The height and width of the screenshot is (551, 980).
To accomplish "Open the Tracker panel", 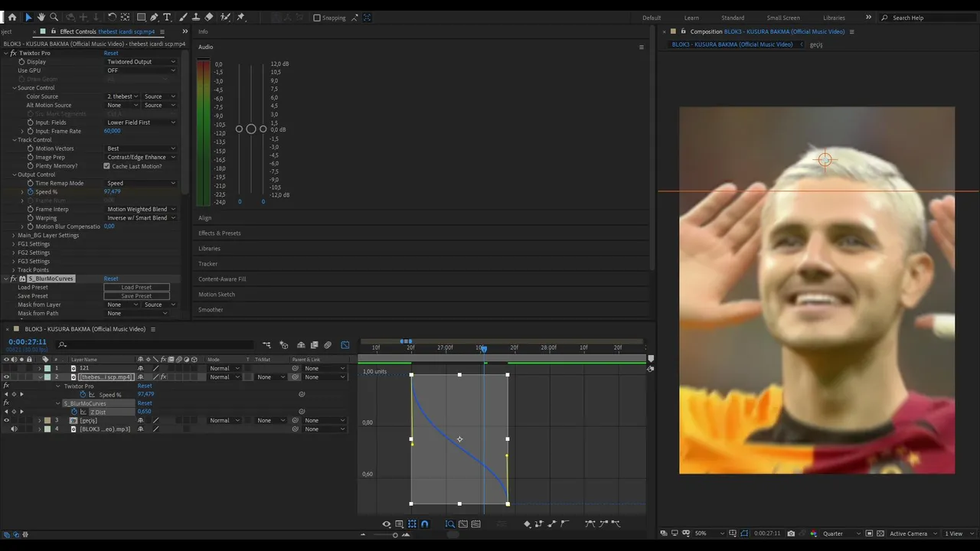I will [x=208, y=264].
